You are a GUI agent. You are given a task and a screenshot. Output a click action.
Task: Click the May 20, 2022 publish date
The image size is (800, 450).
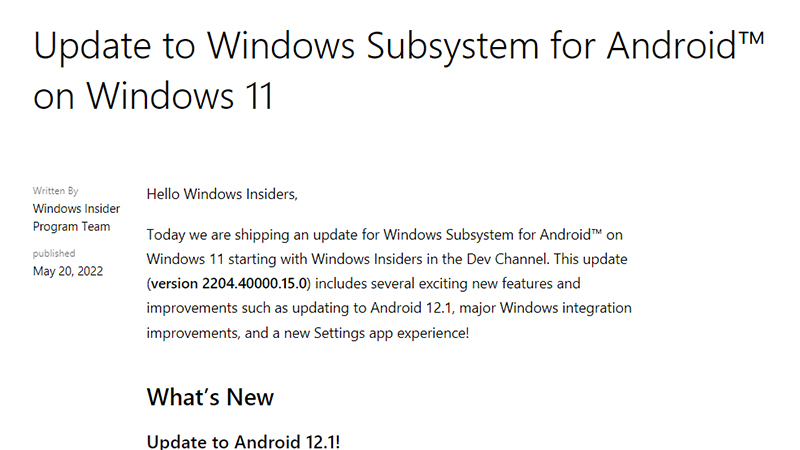click(67, 271)
